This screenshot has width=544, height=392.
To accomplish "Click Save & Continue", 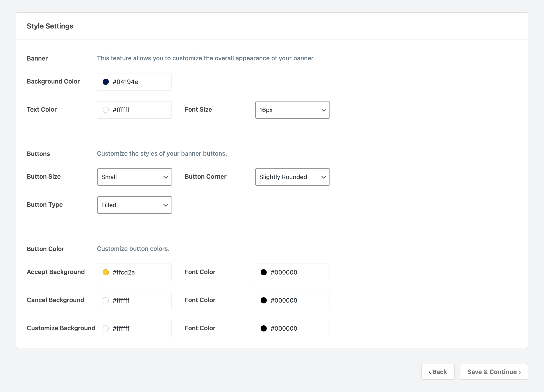I will click(x=494, y=372).
